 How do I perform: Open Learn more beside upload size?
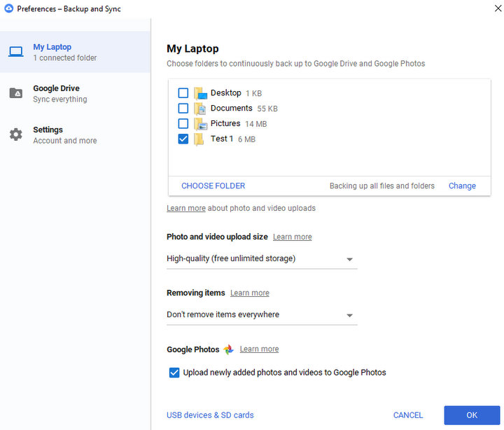(292, 237)
